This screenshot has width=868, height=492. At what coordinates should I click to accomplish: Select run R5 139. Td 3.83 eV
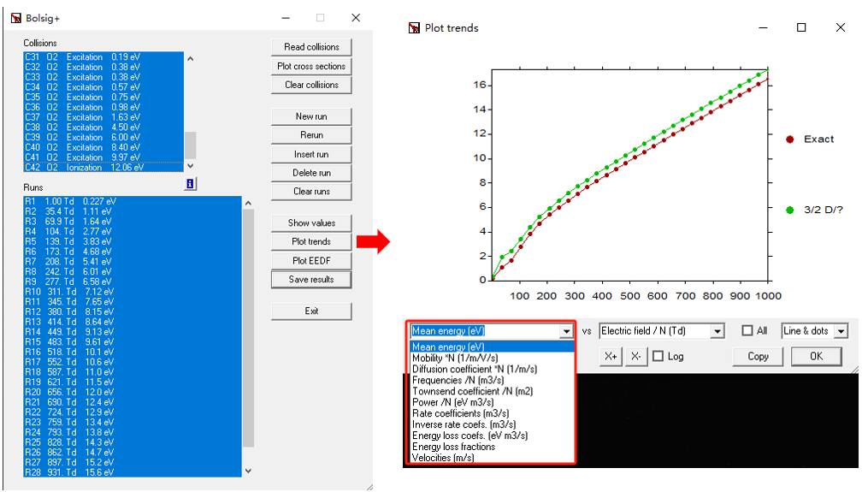click(133, 241)
